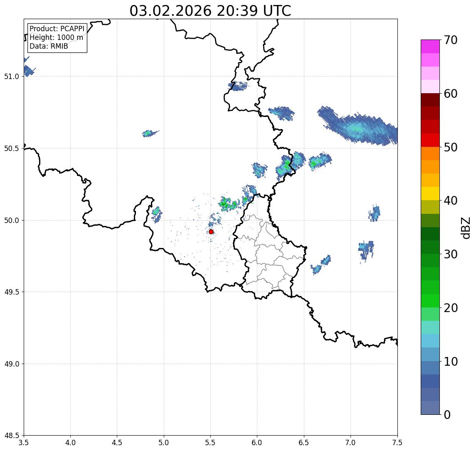Click the latitude label 48.5
This screenshot has height=451, width=476.
click(12, 436)
